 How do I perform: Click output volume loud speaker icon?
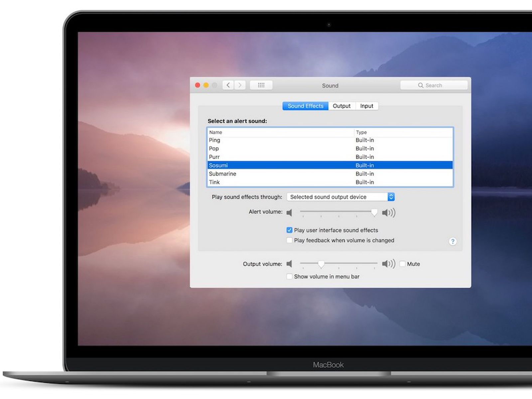(x=388, y=264)
